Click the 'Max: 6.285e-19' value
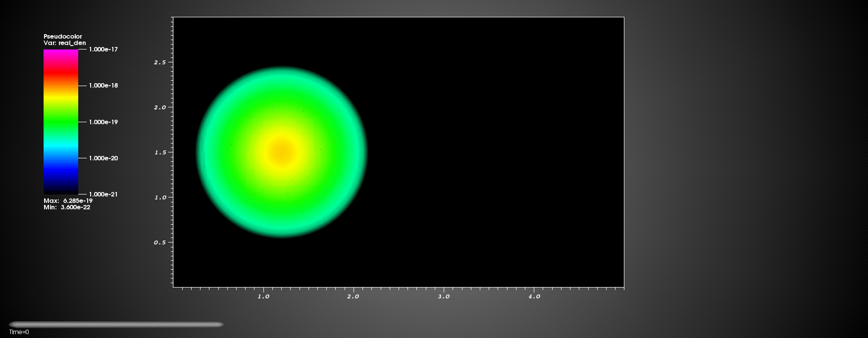Screen dimensions: 868x338 68,201
